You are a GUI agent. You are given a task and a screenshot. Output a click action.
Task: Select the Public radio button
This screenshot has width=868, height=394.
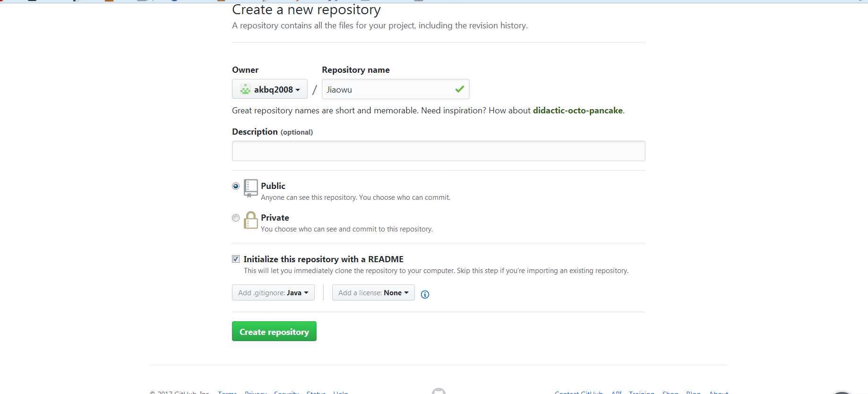coord(236,186)
